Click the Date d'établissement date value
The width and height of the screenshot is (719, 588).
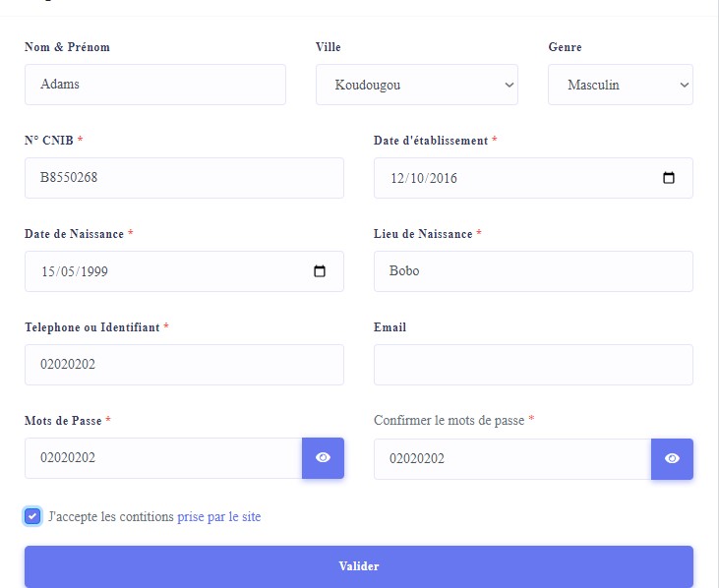[424, 178]
